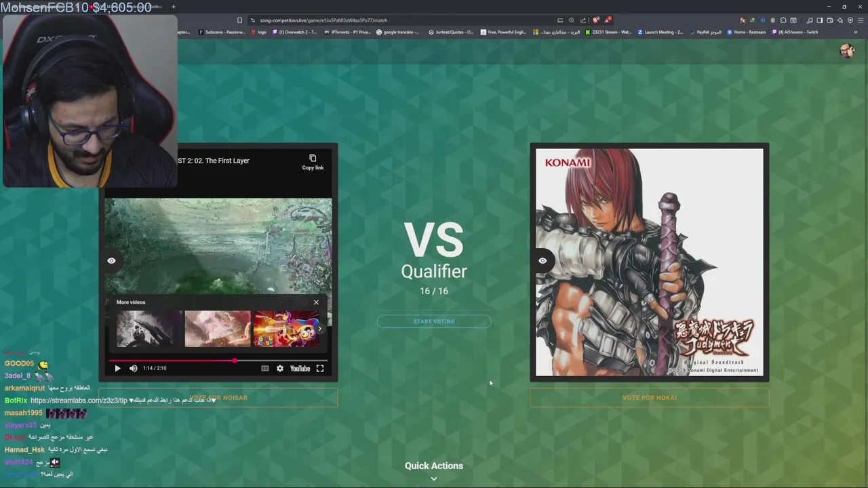Click zoom magnifier icon in address bar

571,20
